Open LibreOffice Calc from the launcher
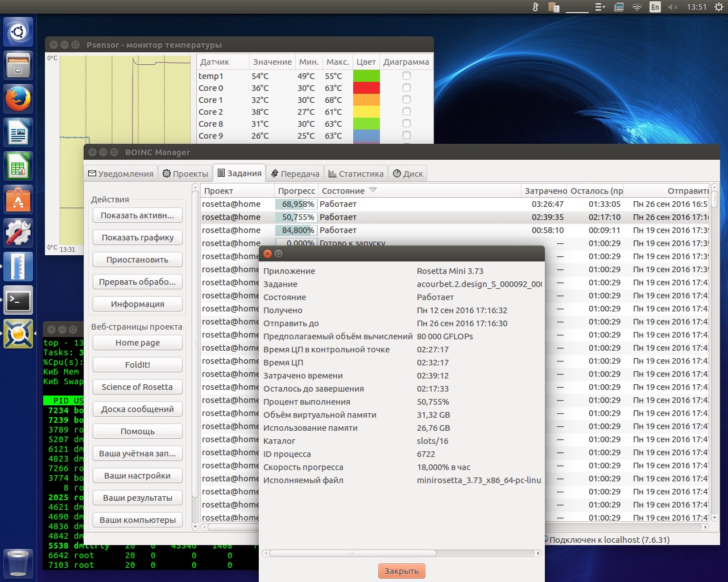 (x=18, y=167)
